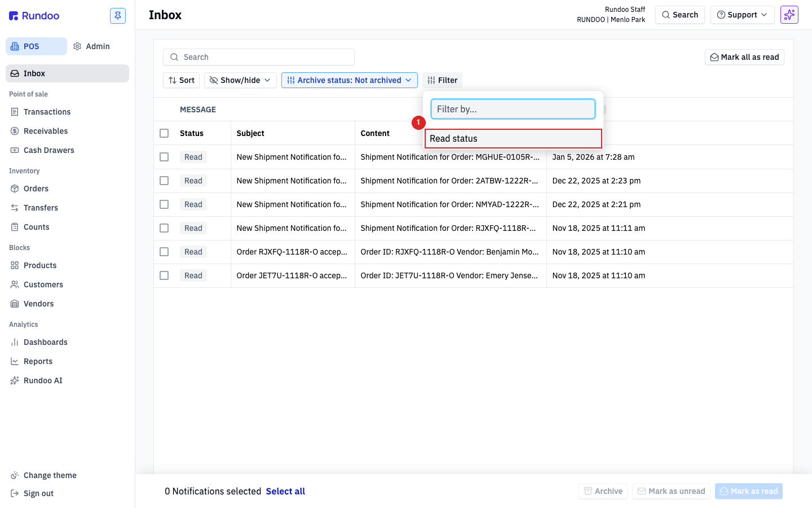This screenshot has height=508, width=812.
Task: Click the pin sidebar icon
Action: 118,16
